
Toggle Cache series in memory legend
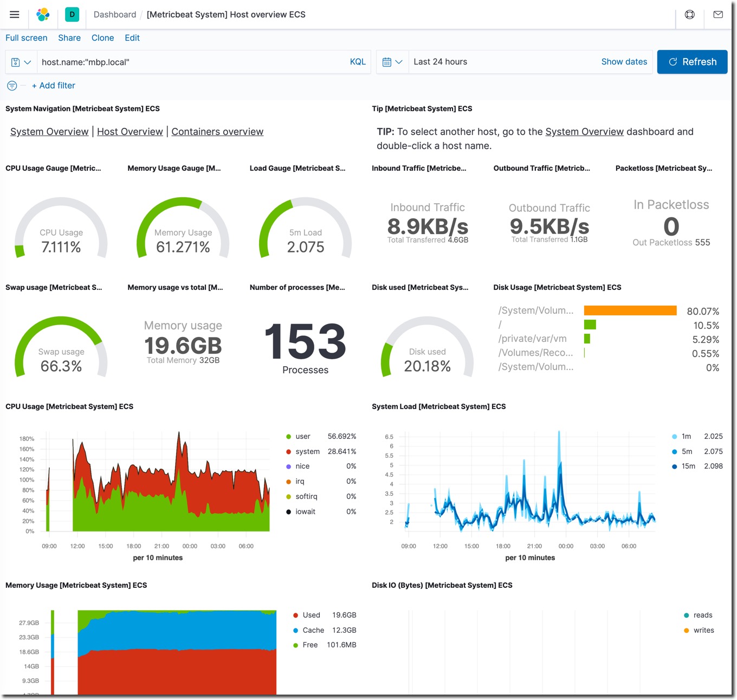click(313, 630)
